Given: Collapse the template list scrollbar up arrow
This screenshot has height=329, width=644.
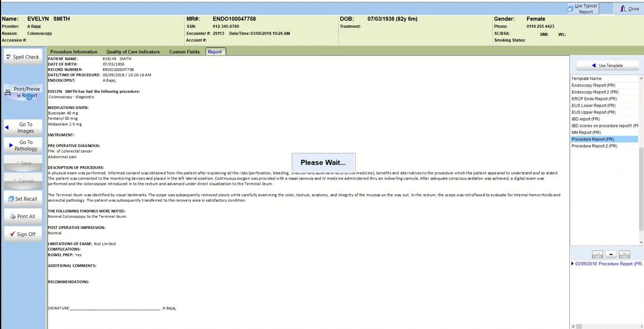Looking at the screenshot, I should [x=641, y=78].
